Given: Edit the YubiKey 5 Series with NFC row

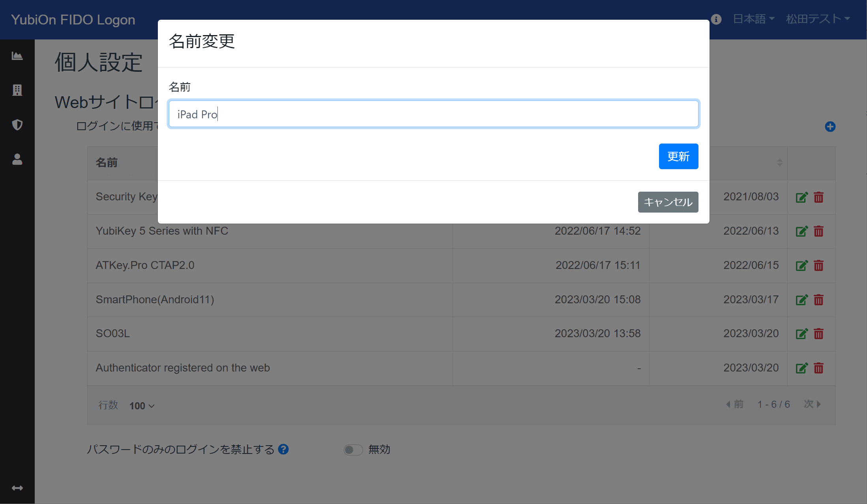Looking at the screenshot, I should pyautogui.click(x=801, y=231).
